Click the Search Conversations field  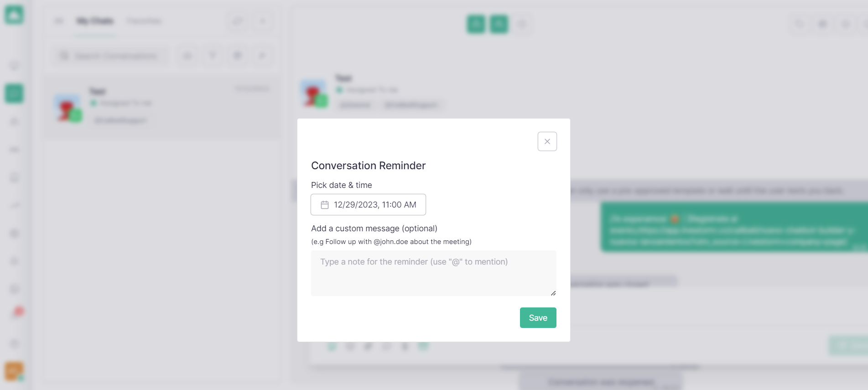[110, 56]
